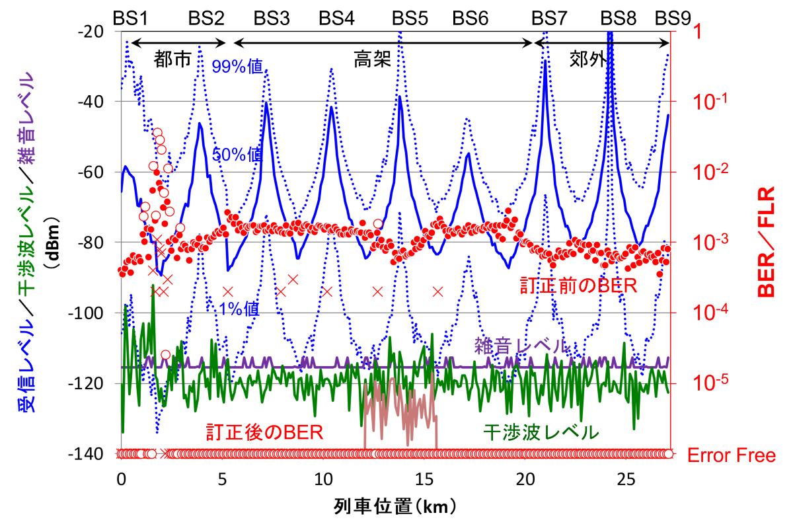Click the BS9 base station label
This screenshot has width=793, height=532.
pyautogui.click(x=673, y=18)
